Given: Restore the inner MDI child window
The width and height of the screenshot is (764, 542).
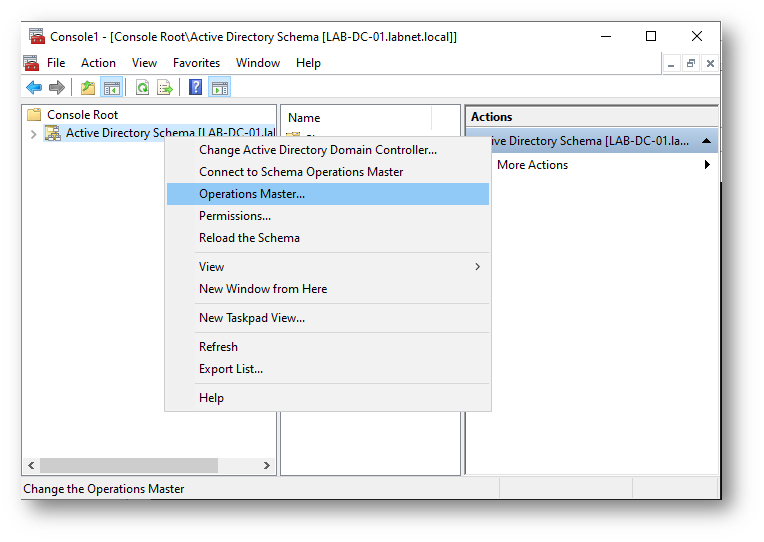Looking at the screenshot, I should tap(690, 63).
